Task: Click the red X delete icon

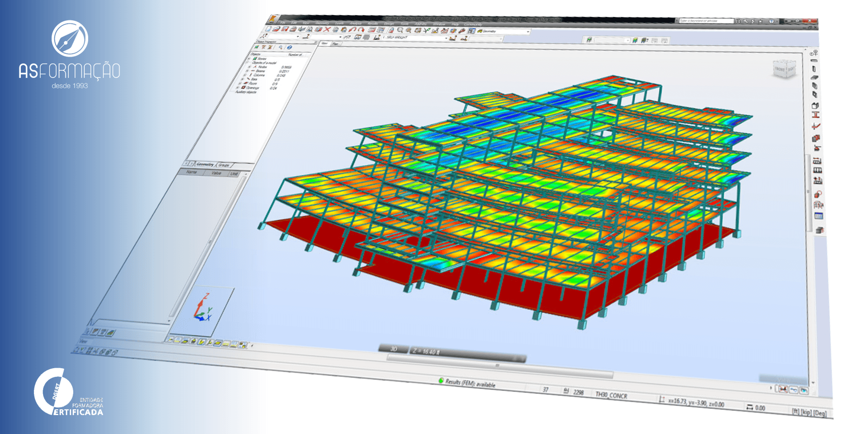Action: pyautogui.click(x=327, y=30)
